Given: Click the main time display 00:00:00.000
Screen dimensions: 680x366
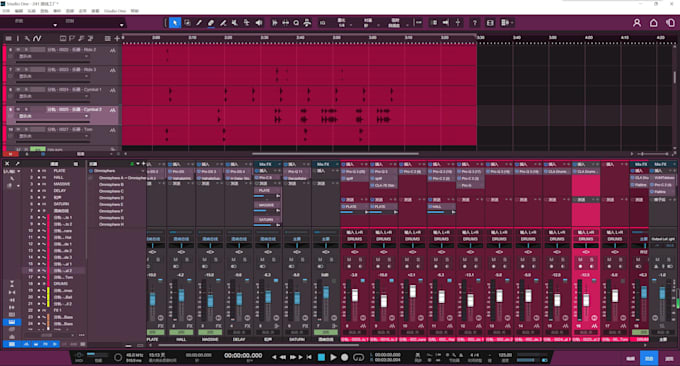Looking at the screenshot, I should coord(243,356).
